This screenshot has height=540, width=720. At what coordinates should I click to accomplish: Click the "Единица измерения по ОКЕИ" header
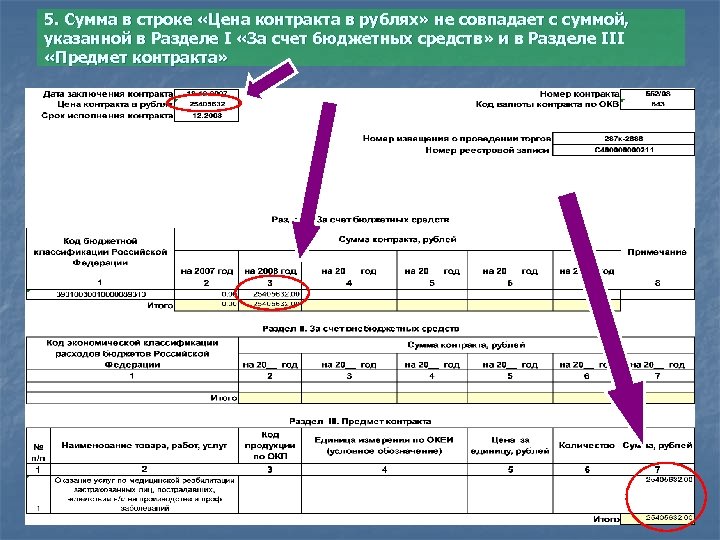click(x=384, y=445)
